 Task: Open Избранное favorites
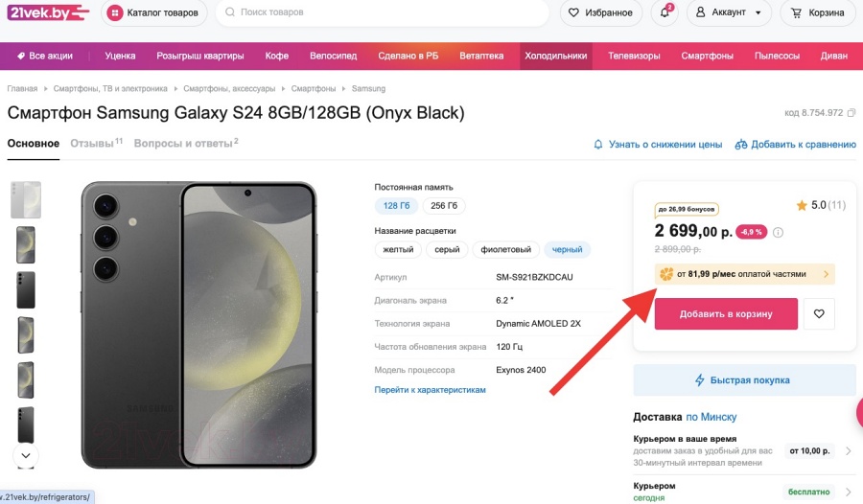tap(601, 13)
